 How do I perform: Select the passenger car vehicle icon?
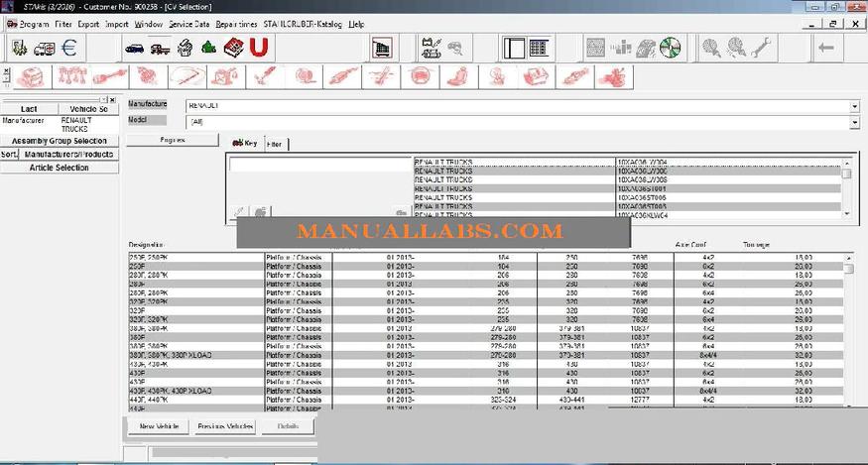point(135,49)
